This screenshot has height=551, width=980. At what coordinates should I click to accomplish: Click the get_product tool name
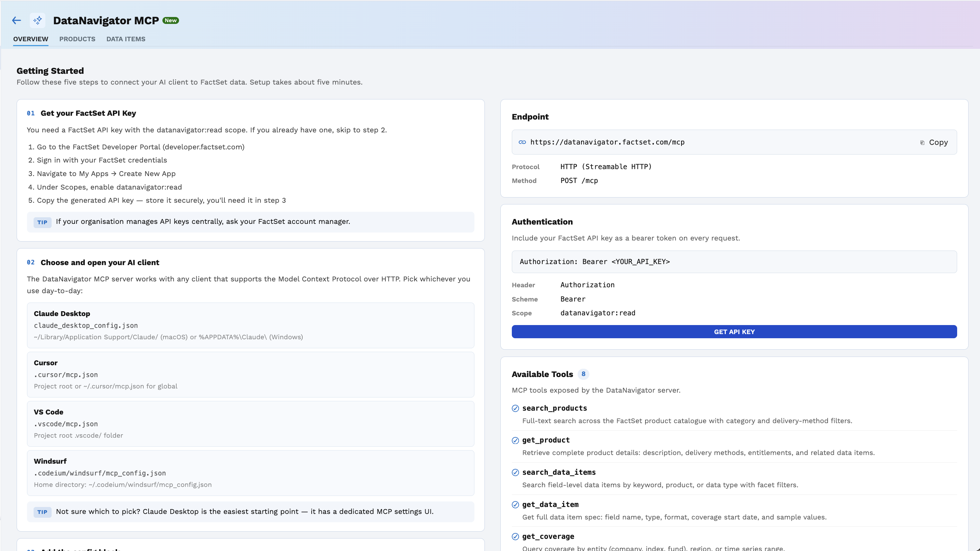tap(546, 440)
